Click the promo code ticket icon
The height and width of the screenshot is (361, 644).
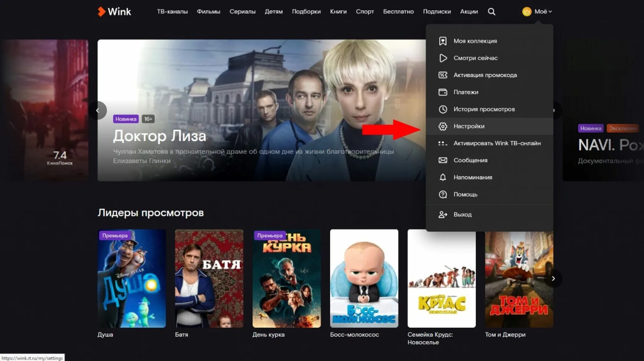pyautogui.click(x=443, y=75)
